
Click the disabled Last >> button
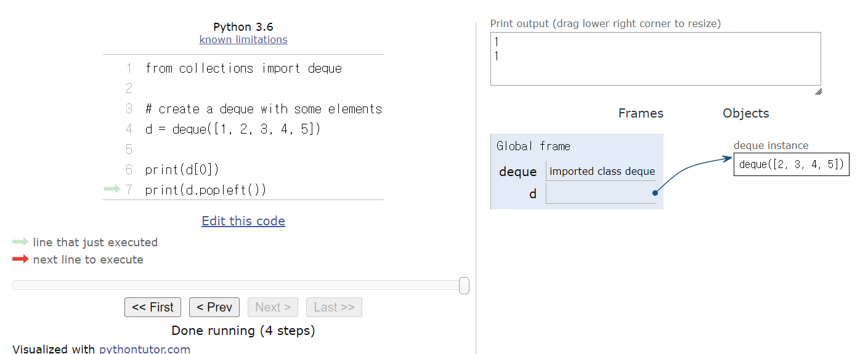pos(334,307)
